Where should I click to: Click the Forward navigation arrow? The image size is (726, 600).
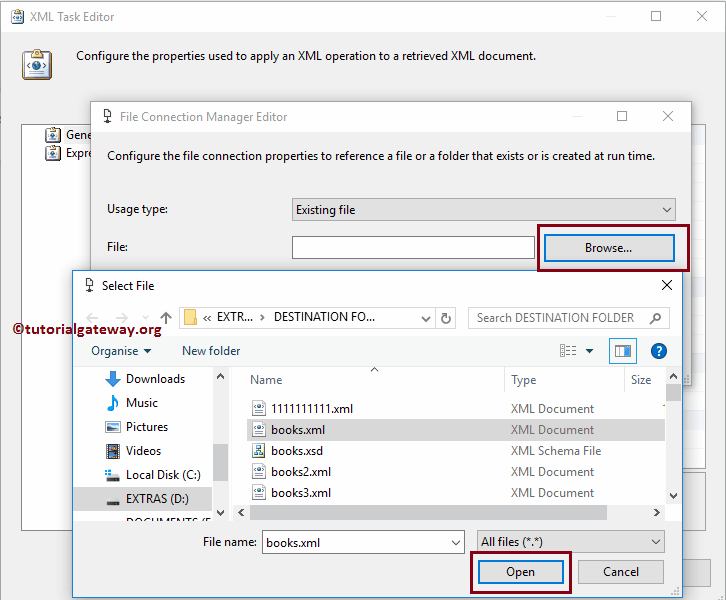click(121, 318)
